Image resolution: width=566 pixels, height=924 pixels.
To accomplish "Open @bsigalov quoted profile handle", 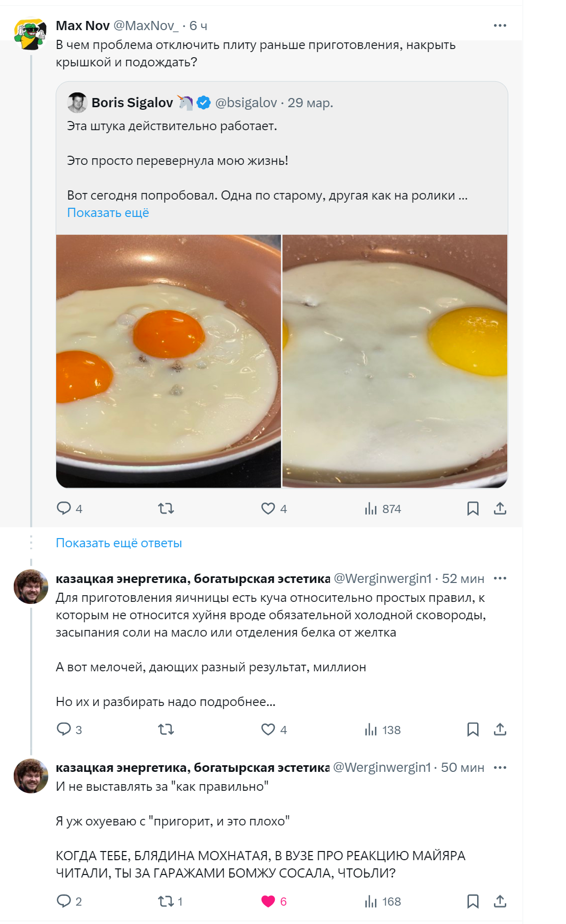I will 246,103.
